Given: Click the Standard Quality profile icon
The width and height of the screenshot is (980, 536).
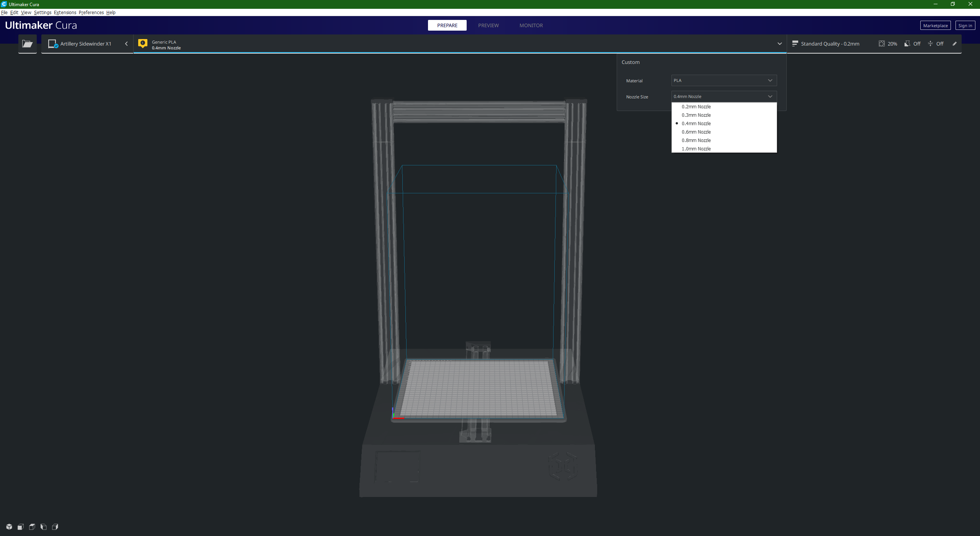Looking at the screenshot, I should [795, 43].
